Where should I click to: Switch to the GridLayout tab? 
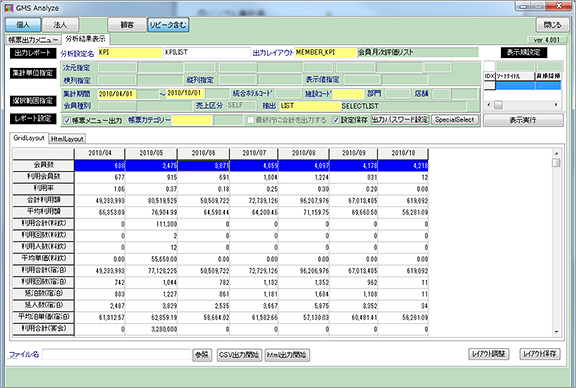click(29, 138)
